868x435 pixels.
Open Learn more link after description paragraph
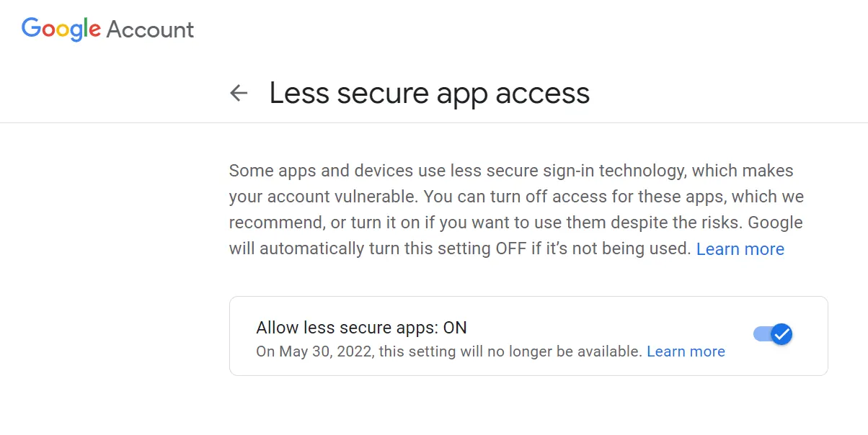[x=740, y=249]
